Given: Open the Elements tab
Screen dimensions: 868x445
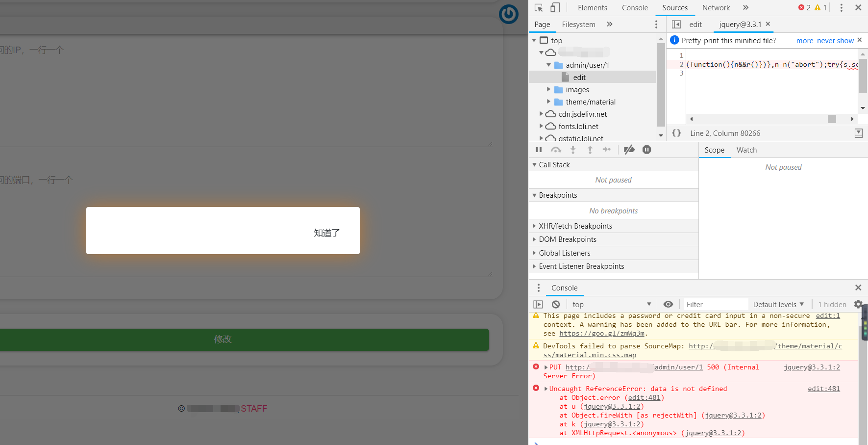Looking at the screenshot, I should click(593, 8).
